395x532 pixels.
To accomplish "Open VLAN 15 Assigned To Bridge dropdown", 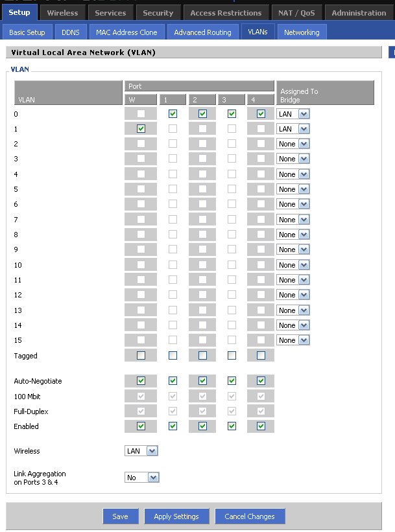I will [293, 340].
